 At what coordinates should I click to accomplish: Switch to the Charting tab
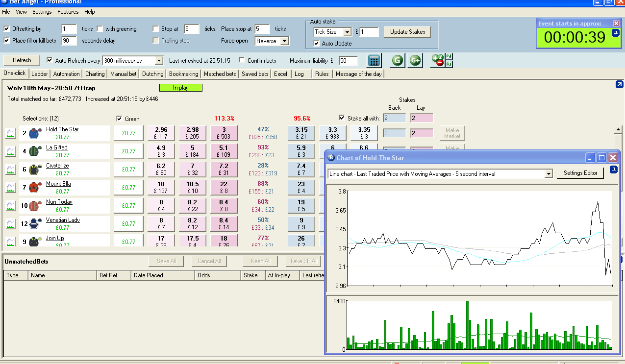[95, 74]
